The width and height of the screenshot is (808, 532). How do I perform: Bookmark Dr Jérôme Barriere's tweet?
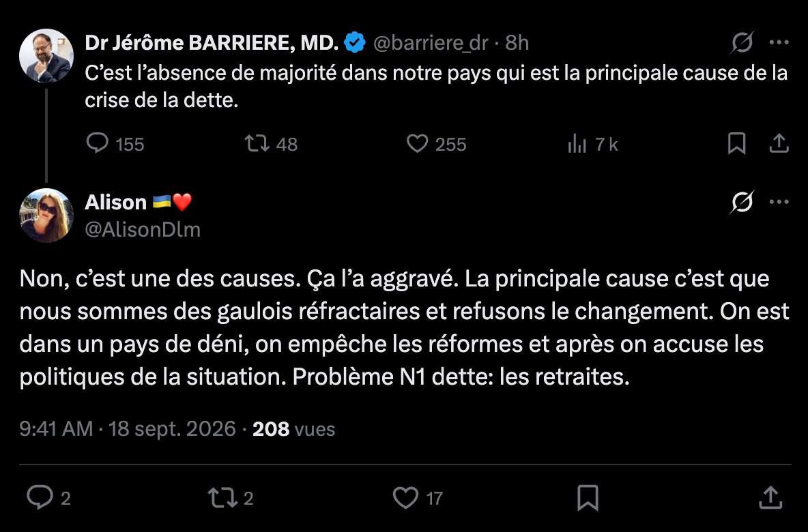coord(737,143)
